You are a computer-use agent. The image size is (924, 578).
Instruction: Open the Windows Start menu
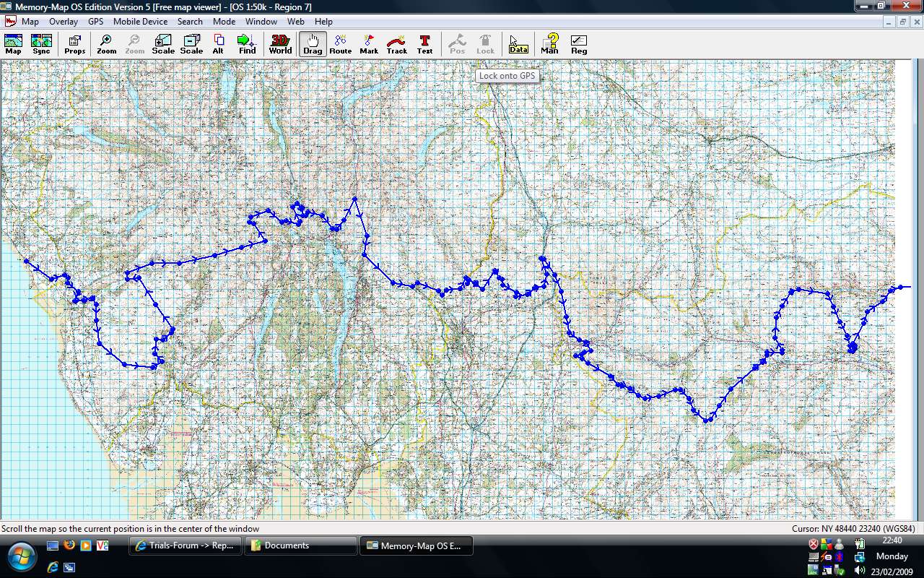click(x=22, y=556)
